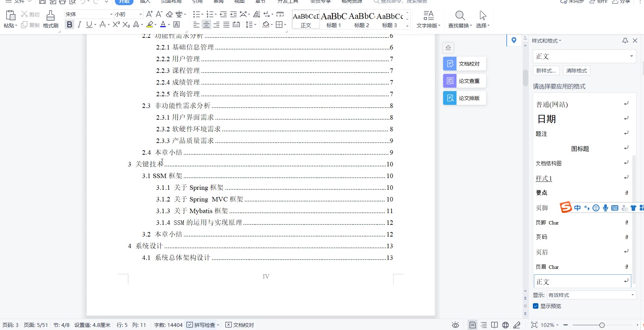Open the 显示 有效样式 dropdown

[591, 295]
